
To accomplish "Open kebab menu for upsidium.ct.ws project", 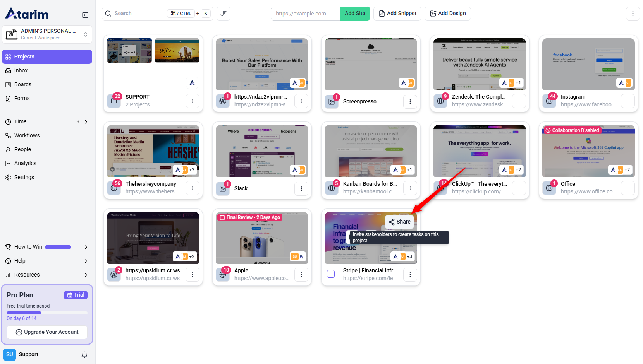I will (x=193, y=274).
